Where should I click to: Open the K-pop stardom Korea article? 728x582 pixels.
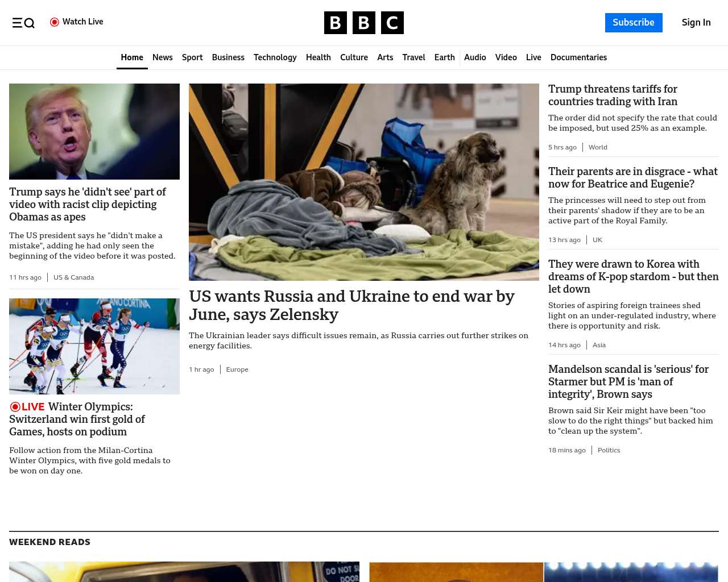(634, 277)
